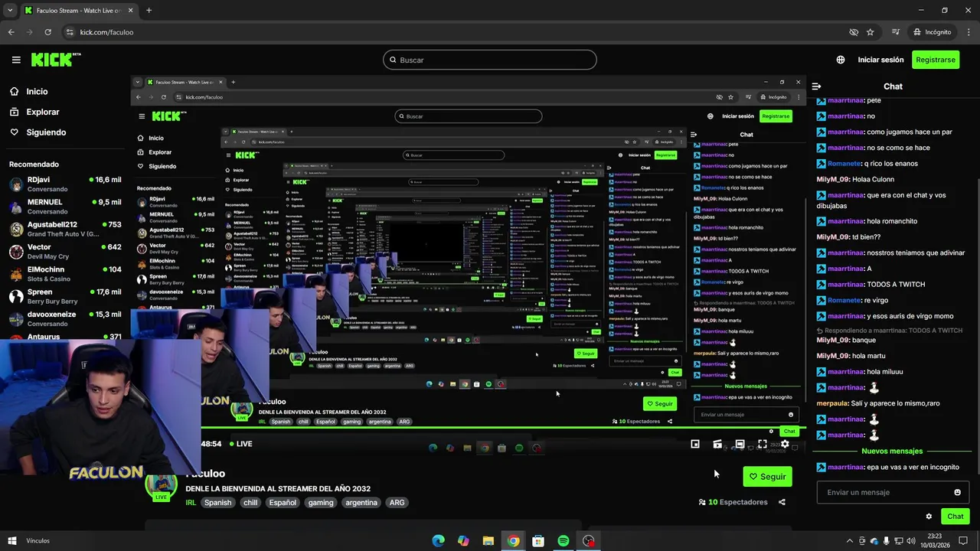Click the Iniciar sesión link
Viewport: 980px width, 551px height.
pos(880,60)
